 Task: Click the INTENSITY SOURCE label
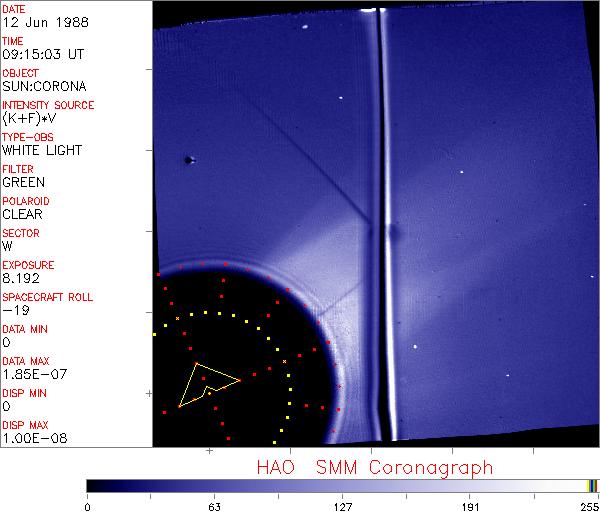click(x=48, y=105)
